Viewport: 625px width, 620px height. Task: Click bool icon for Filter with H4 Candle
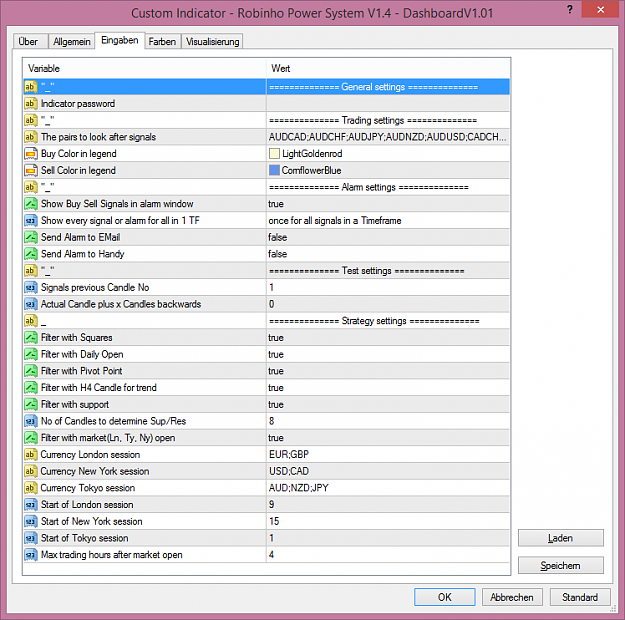(31, 388)
